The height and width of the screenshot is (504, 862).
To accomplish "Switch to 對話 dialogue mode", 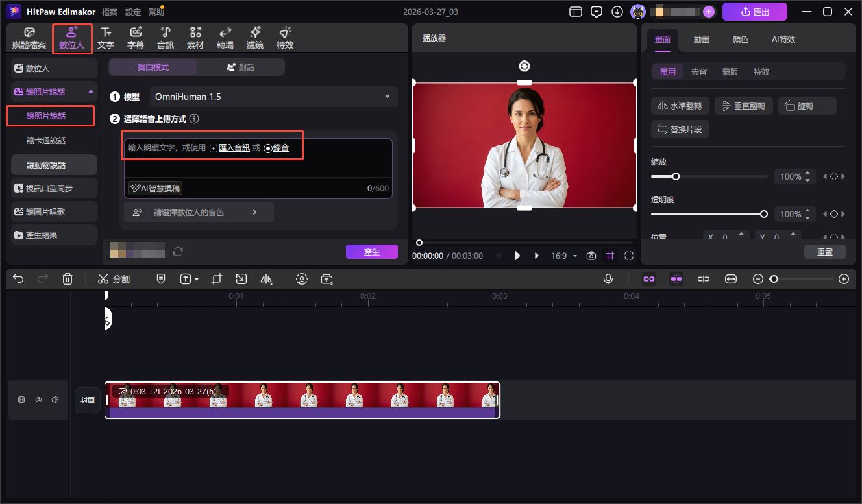I will (240, 67).
